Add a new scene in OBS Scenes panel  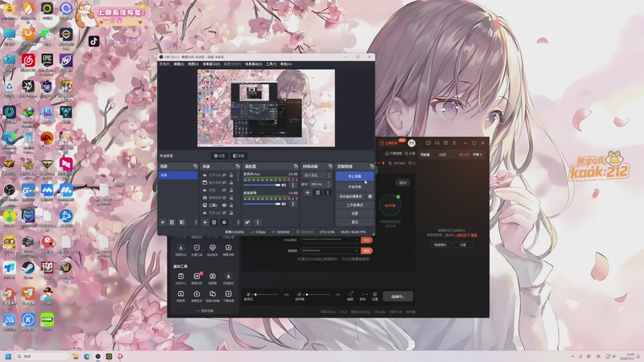pyautogui.click(x=163, y=223)
